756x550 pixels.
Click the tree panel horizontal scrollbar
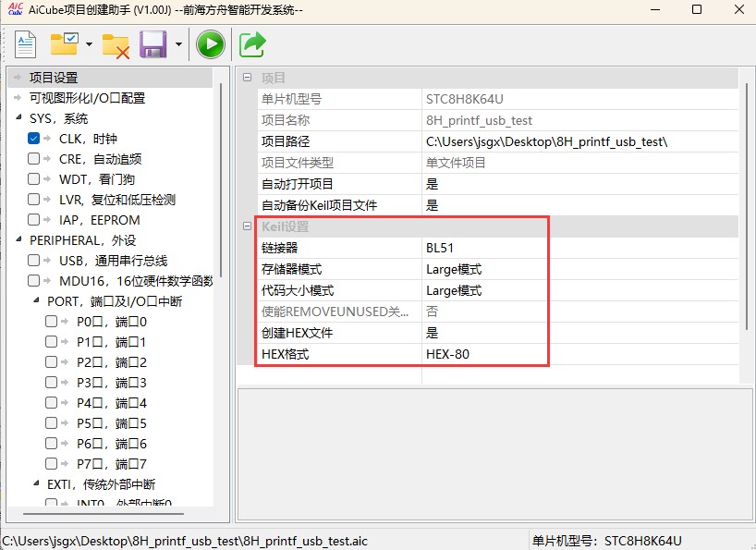[104, 514]
